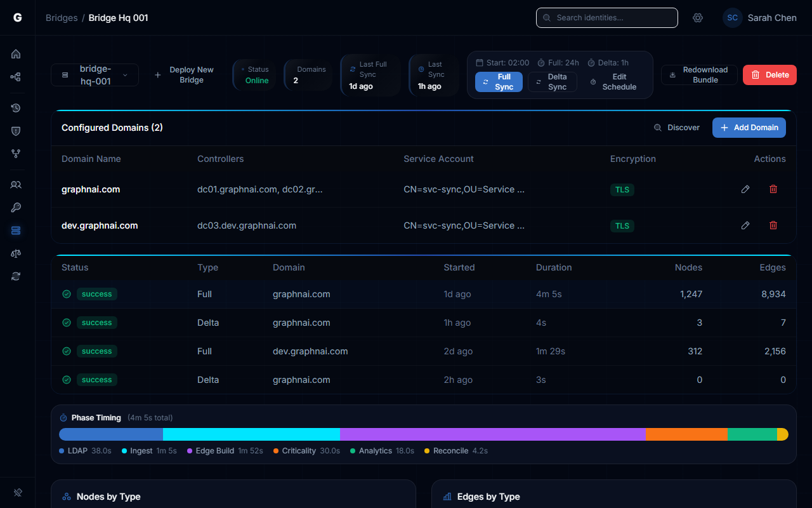Click the key/access icon in the sidebar
The width and height of the screenshot is (812, 508).
pos(16,207)
